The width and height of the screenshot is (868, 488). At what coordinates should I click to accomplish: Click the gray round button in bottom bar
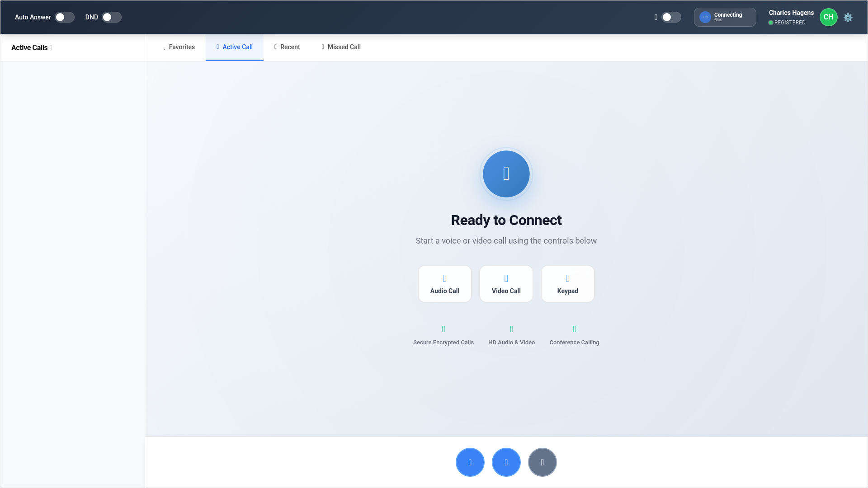(x=542, y=462)
